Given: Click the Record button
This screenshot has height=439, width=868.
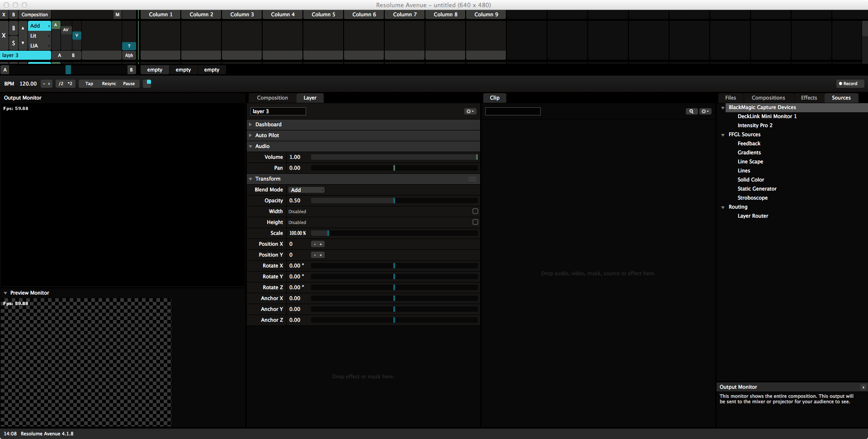Looking at the screenshot, I should 848,84.
